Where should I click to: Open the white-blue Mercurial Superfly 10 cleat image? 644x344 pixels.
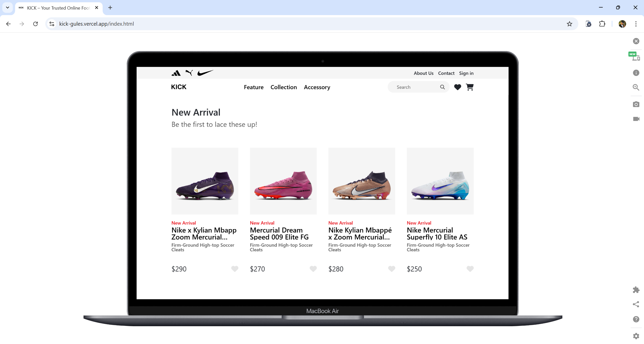pos(440,181)
